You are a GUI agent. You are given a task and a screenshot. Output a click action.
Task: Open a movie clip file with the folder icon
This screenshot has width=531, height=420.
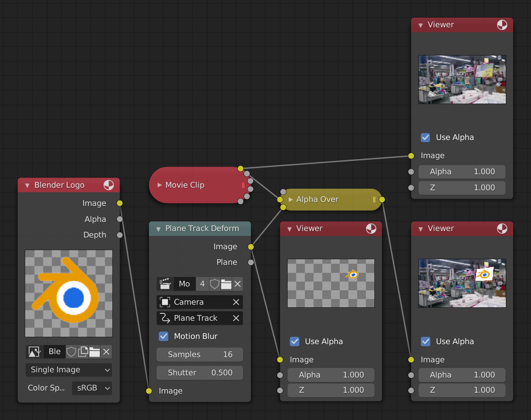pyautogui.click(x=226, y=284)
